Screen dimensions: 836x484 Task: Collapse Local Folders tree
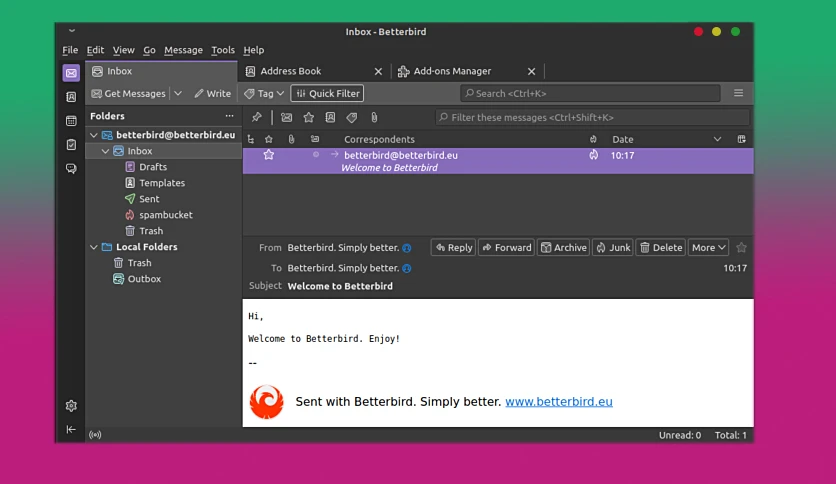tap(94, 247)
